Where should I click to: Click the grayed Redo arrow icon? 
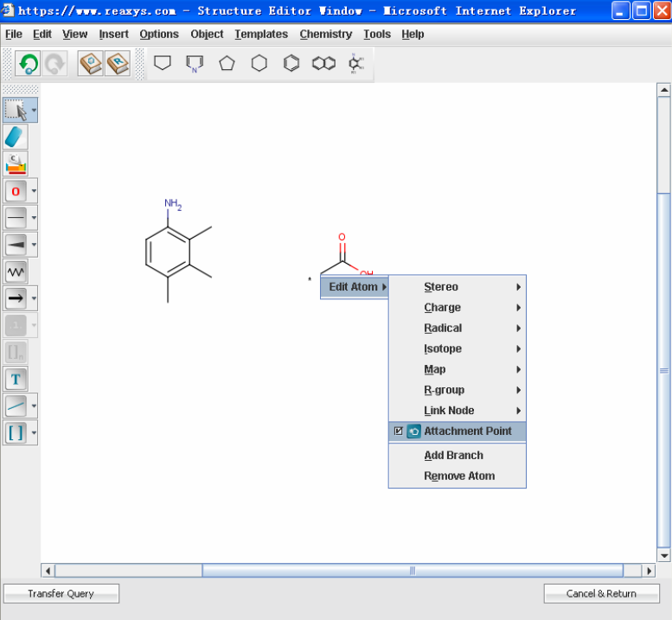[x=54, y=64]
